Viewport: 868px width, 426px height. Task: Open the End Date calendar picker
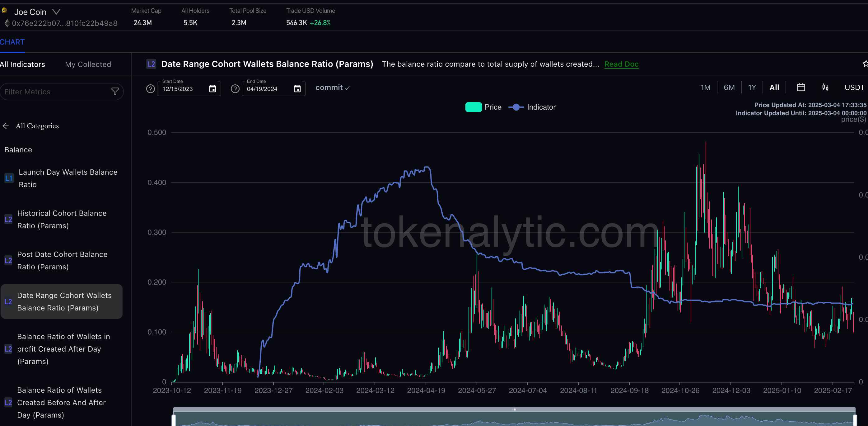[x=297, y=89]
